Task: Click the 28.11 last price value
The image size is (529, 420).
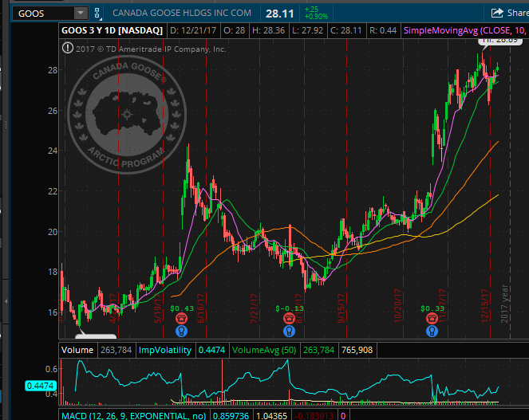Action: [280, 14]
